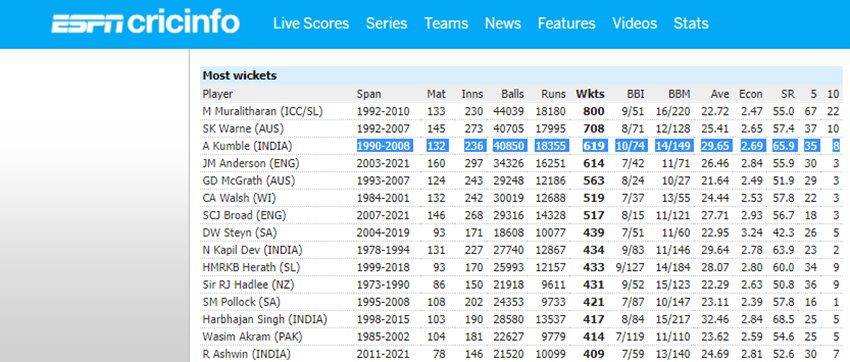Go to the Teams section

(x=446, y=23)
